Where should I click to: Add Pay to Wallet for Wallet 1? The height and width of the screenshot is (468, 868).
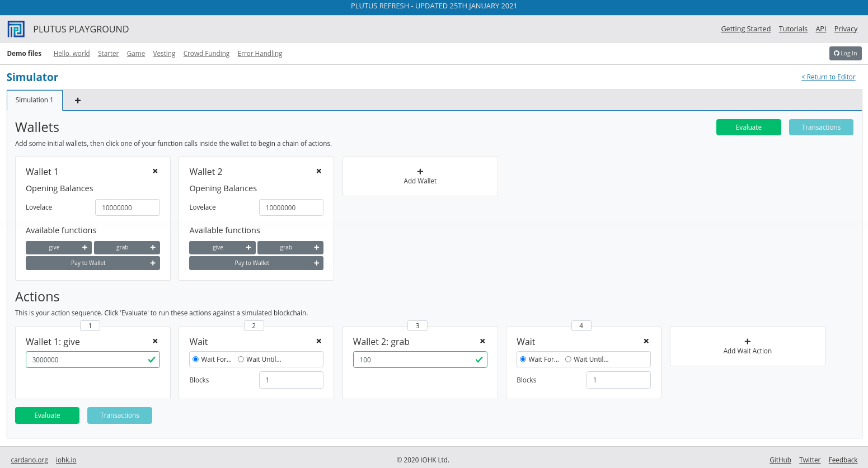92,263
